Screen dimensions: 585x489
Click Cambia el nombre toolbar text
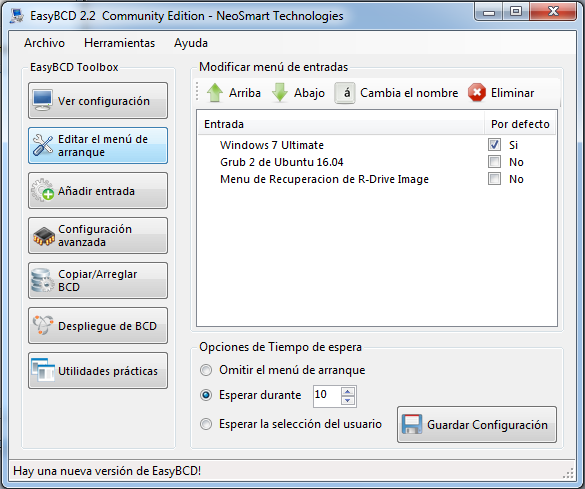(x=409, y=93)
